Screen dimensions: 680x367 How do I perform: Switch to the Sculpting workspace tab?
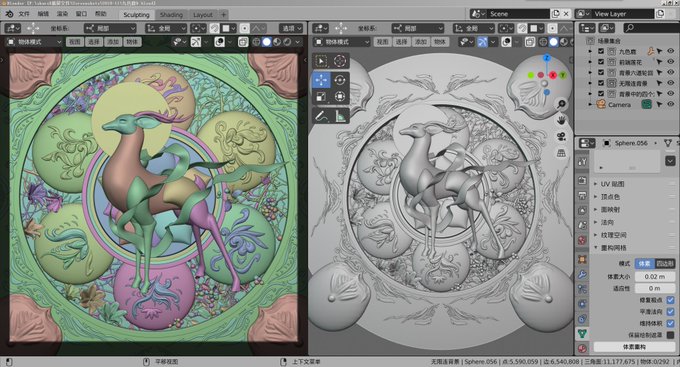click(136, 14)
